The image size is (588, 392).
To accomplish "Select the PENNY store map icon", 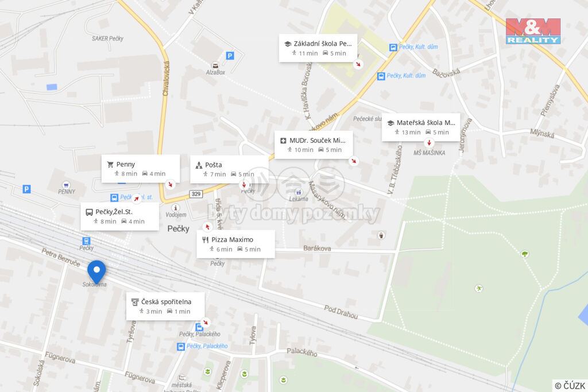I will 67,185.
